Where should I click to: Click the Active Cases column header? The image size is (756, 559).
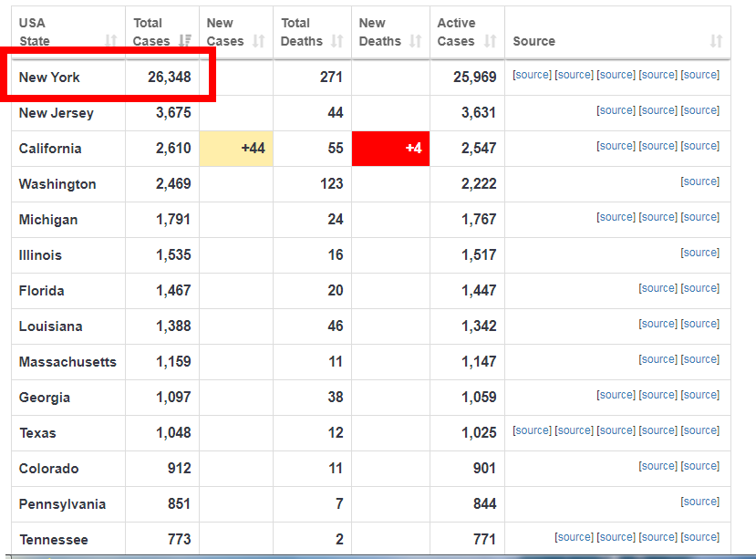tap(467, 32)
